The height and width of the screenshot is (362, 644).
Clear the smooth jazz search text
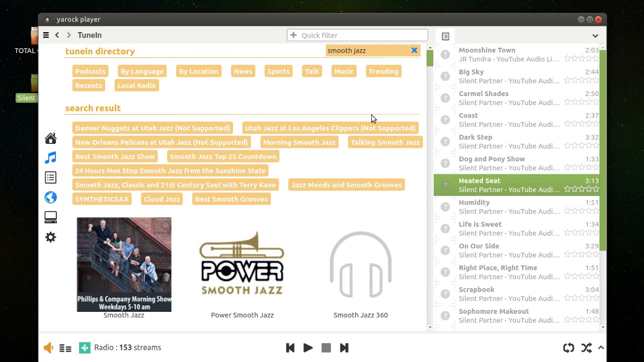[414, 50]
